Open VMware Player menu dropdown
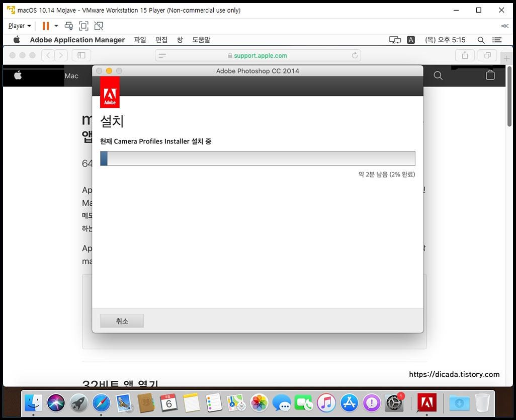Screen dimensions: 516x420 tap(20, 26)
